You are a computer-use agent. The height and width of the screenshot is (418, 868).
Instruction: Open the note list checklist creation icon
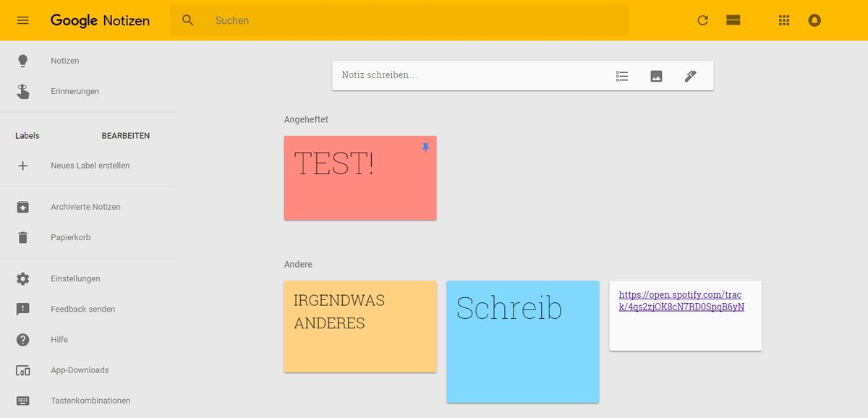(622, 75)
